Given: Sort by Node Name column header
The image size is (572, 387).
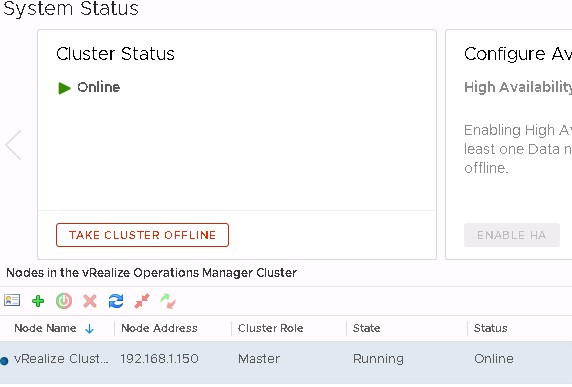Looking at the screenshot, I should pos(45,328).
